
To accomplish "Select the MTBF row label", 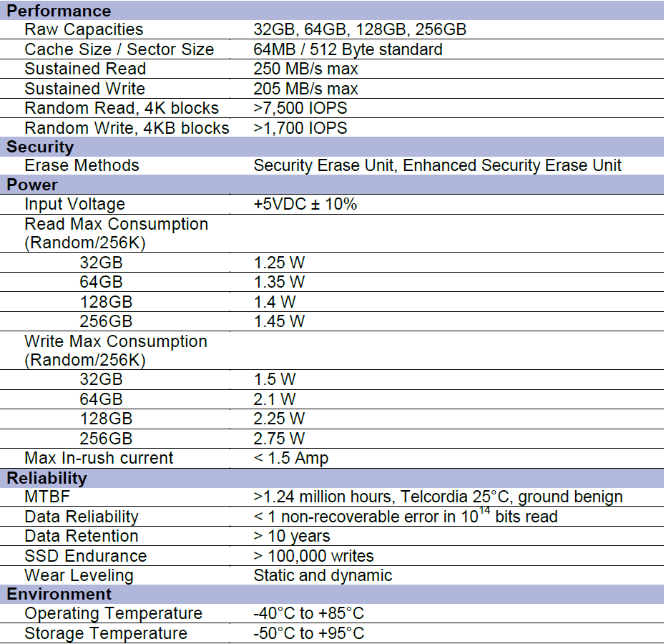I will point(46,497).
